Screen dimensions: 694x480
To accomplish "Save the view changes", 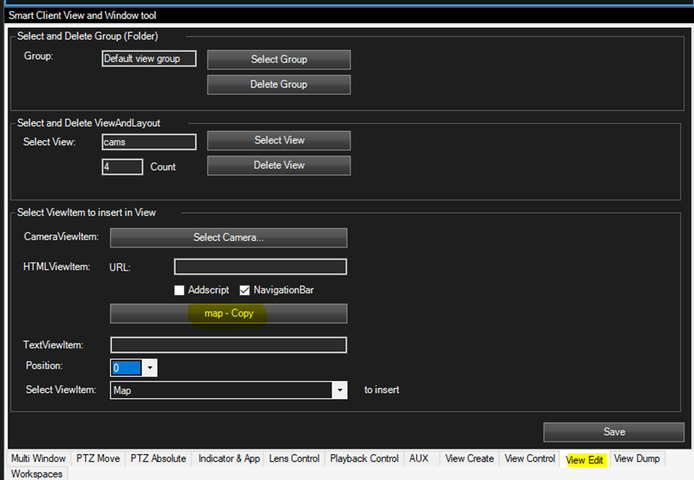I will pyautogui.click(x=614, y=431).
